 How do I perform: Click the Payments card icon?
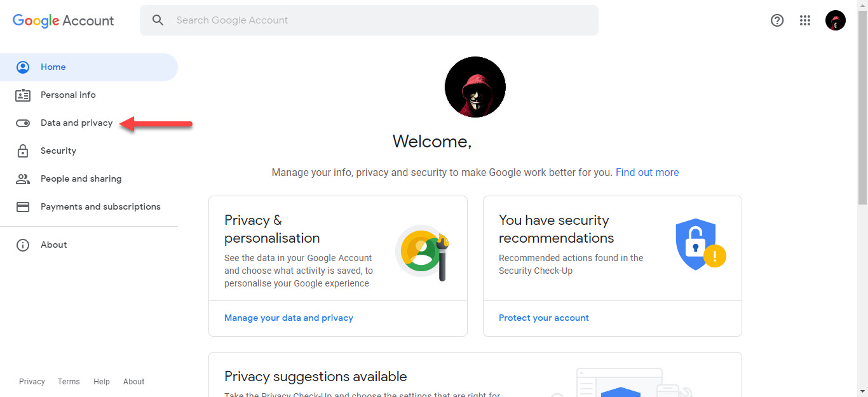pyautogui.click(x=23, y=207)
